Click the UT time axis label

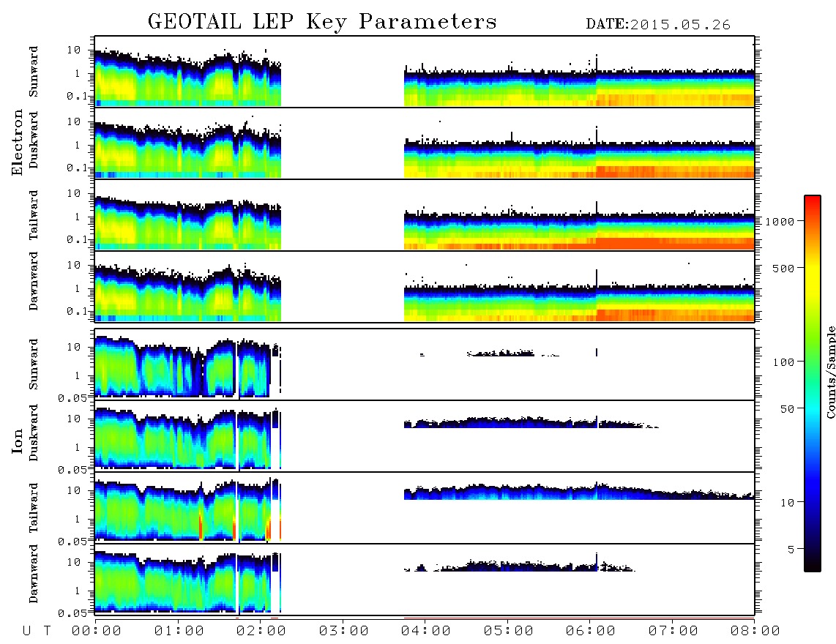click(37, 631)
